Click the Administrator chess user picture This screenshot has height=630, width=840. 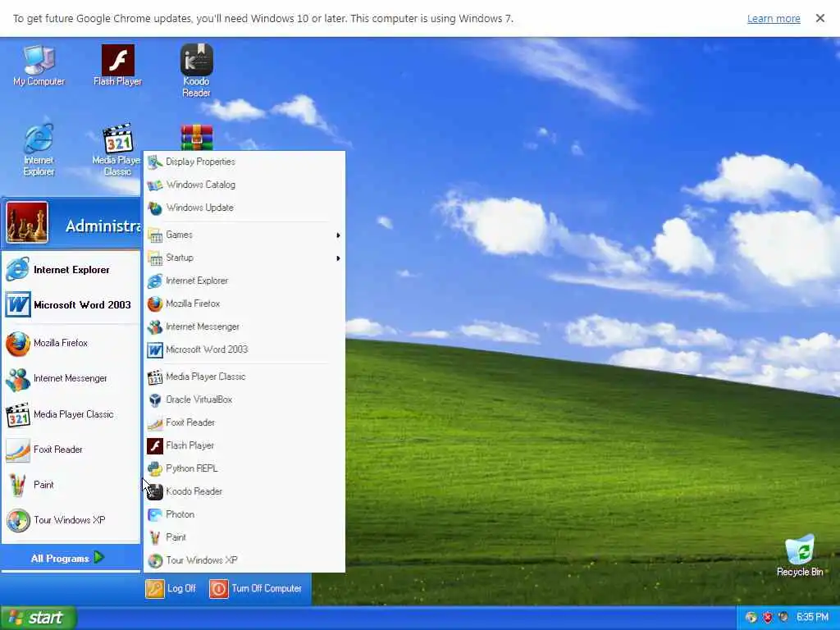(x=27, y=223)
